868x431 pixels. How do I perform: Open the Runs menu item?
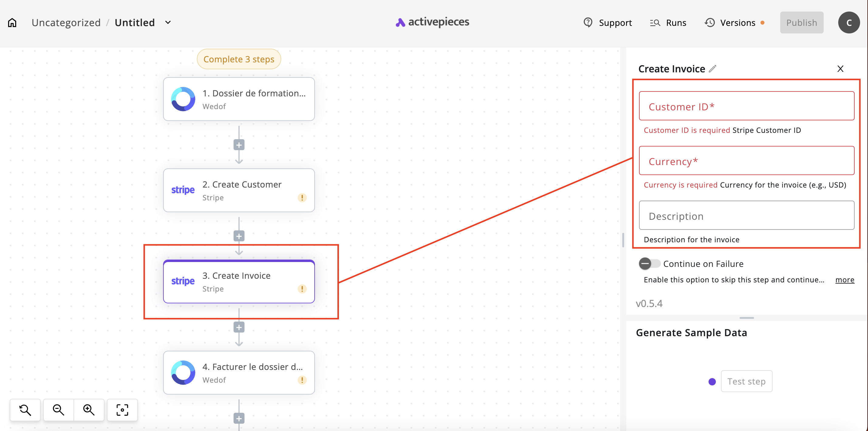[668, 22]
